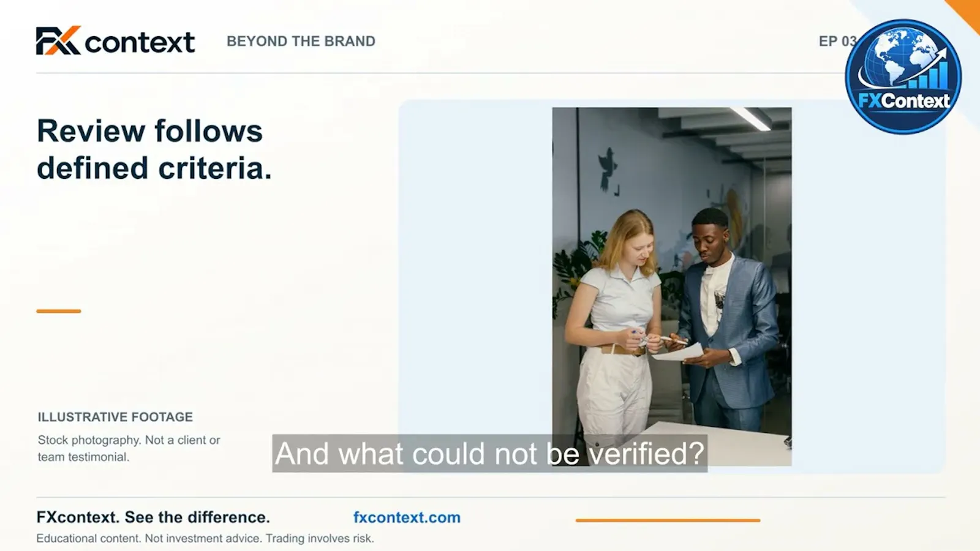
Task: Click the 'Educational content. Not investment advice' disclaimer
Action: [205, 538]
